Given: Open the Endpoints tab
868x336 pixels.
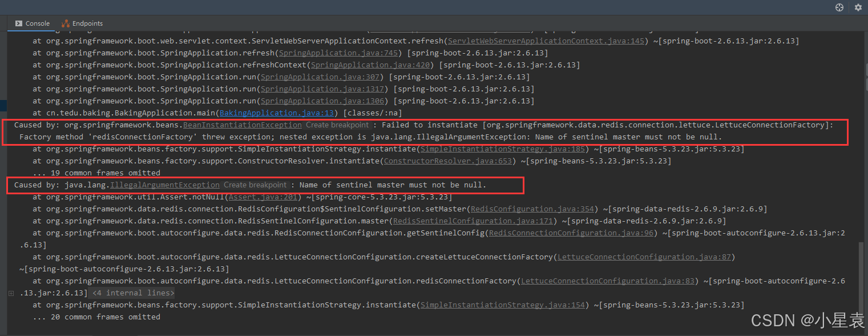Looking at the screenshot, I should pos(82,23).
